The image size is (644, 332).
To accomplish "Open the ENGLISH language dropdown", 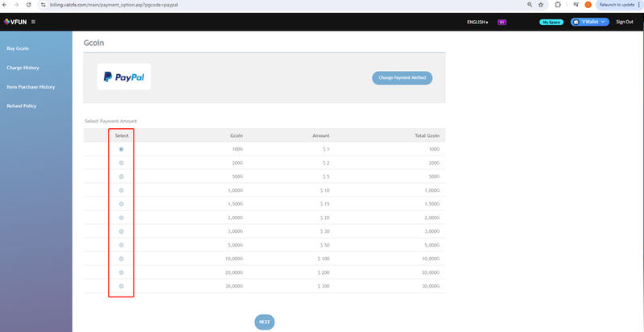I will coord(477,23).
